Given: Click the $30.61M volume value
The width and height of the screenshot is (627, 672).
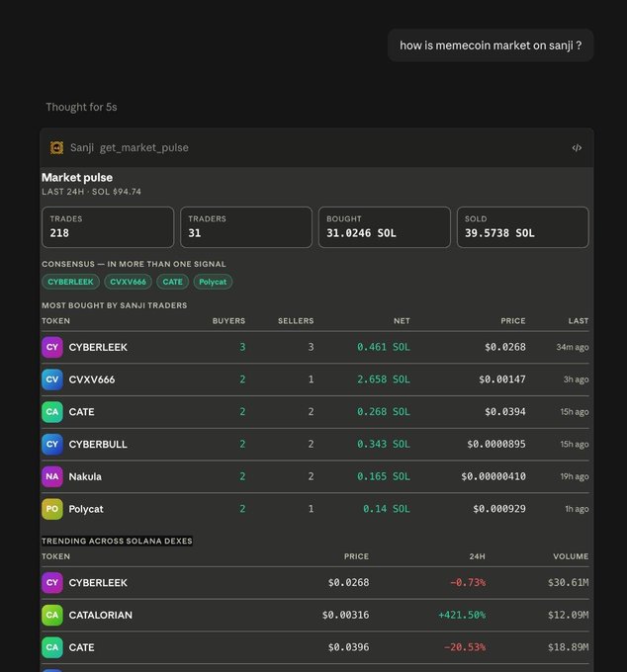Looking at the screenshot, I should pyautogui.click(x=569, y=582).
